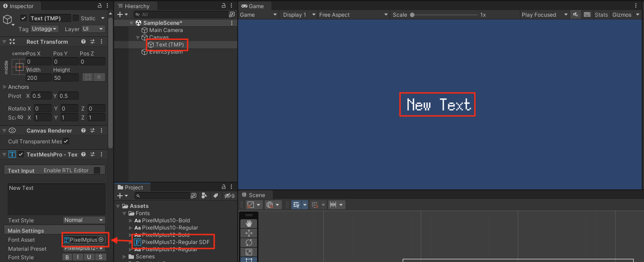Image resolution: width=644 pixels, height=262 pixels.
Task: Open the Rect Transform anchor presets selector
Action: click(x=19, y=66)
